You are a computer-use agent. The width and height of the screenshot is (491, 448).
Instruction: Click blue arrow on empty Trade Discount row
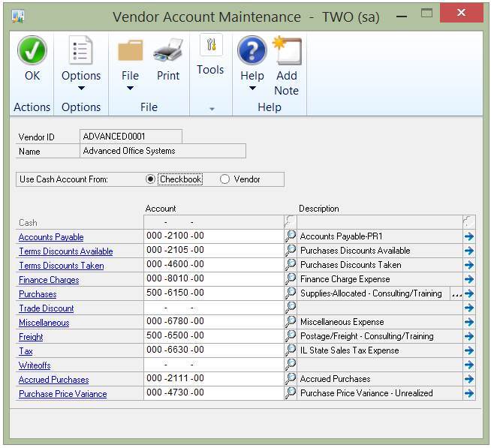pyautogui.click(x=469, y=308)
